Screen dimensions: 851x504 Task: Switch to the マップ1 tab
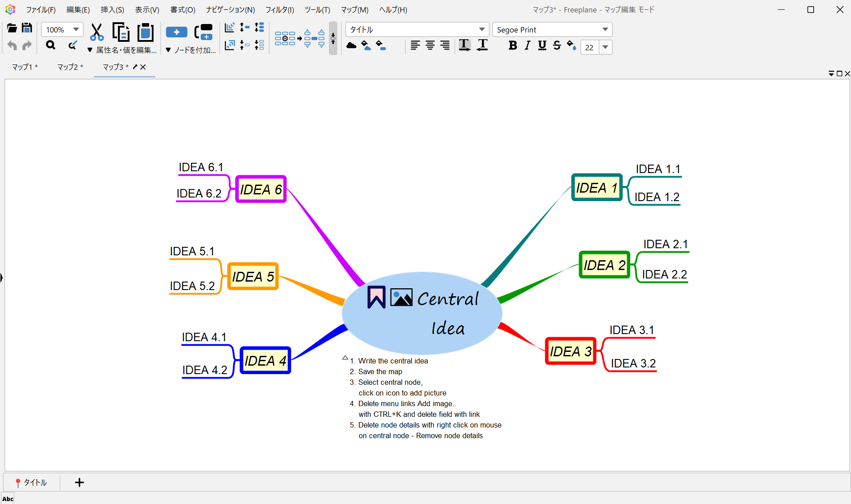coord(24,67)
